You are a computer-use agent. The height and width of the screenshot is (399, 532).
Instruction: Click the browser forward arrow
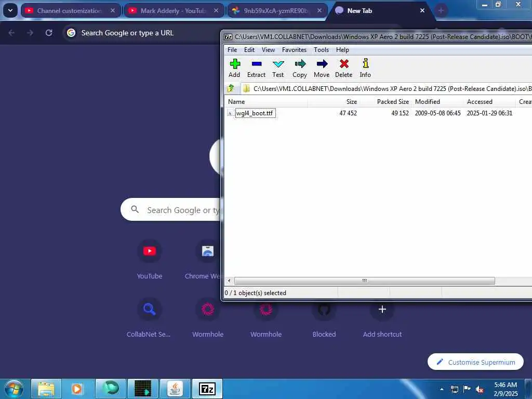pyautogui.click(x=30, y=33)
